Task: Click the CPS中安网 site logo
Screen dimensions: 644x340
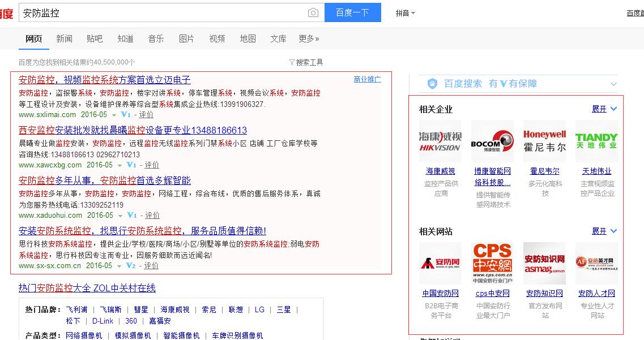Action: coord(492,263)
